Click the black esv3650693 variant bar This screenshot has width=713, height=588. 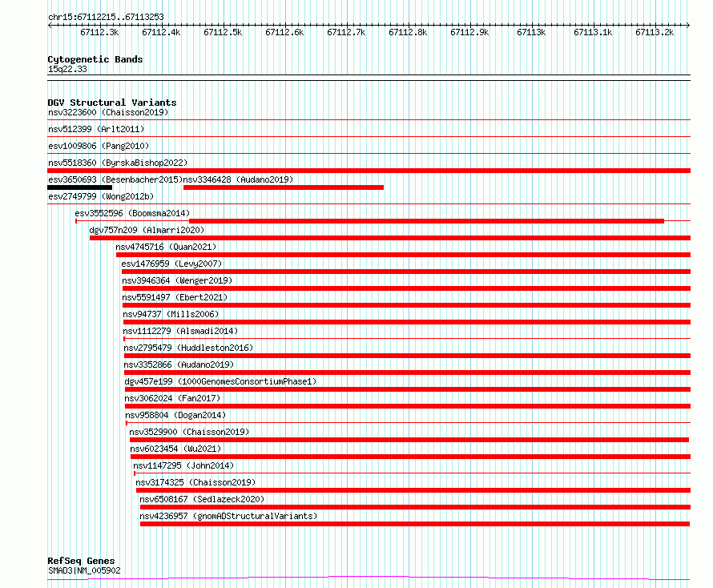tap(79, 187)
